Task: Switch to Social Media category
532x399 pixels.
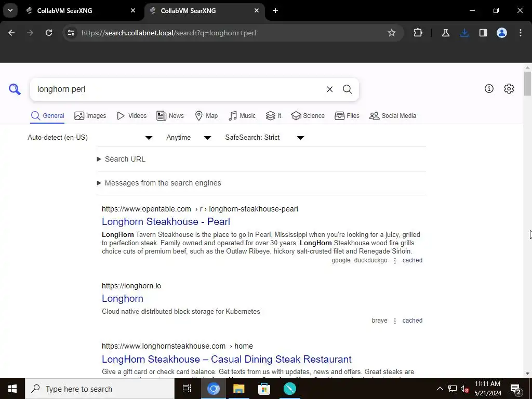Action: click(x=393, y=116)
